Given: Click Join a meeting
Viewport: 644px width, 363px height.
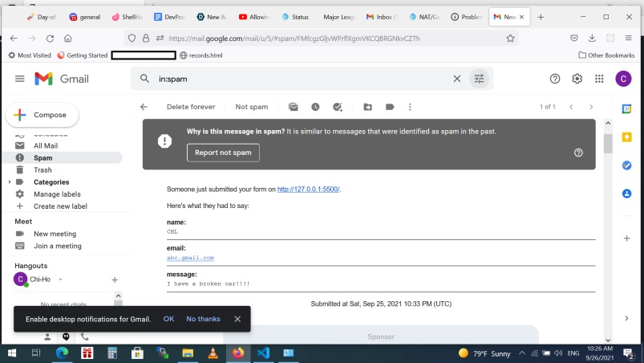Looking at the screenshot, I should point(58,246).
